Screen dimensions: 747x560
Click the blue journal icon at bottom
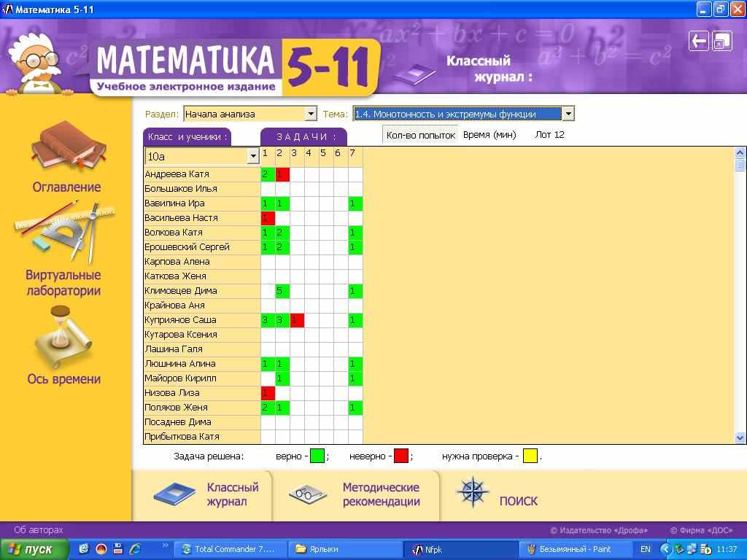click(174, 494)
